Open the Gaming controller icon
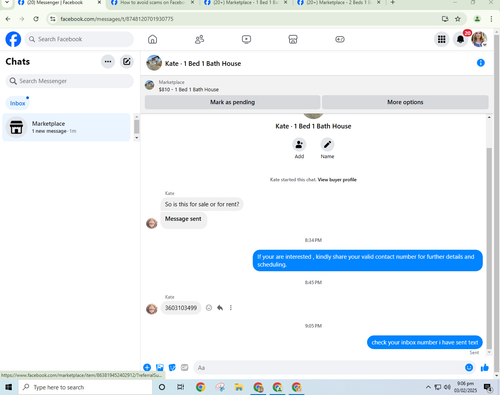The height and width of the screenshot is (395, 500). pos(340,39)
